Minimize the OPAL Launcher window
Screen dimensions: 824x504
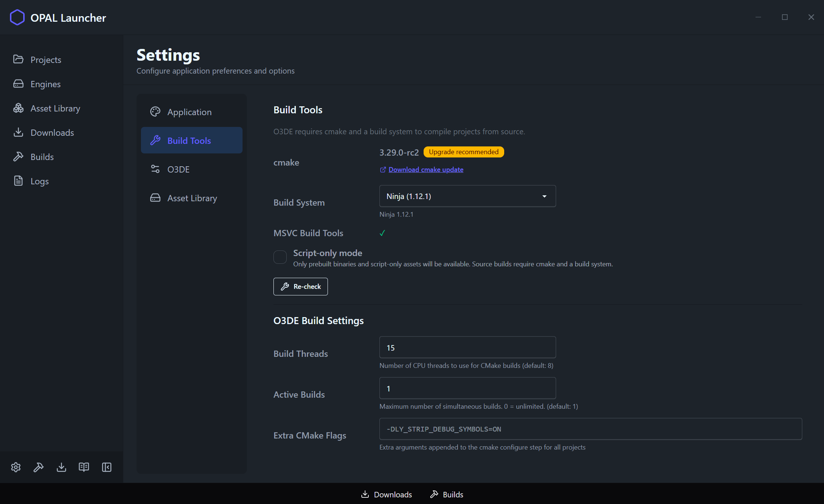coord(758,17)
